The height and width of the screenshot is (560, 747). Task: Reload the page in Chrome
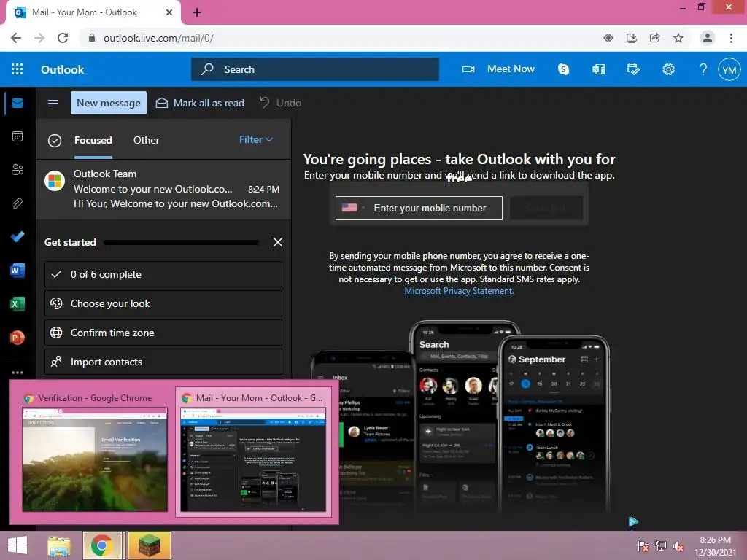pos(63,38)
